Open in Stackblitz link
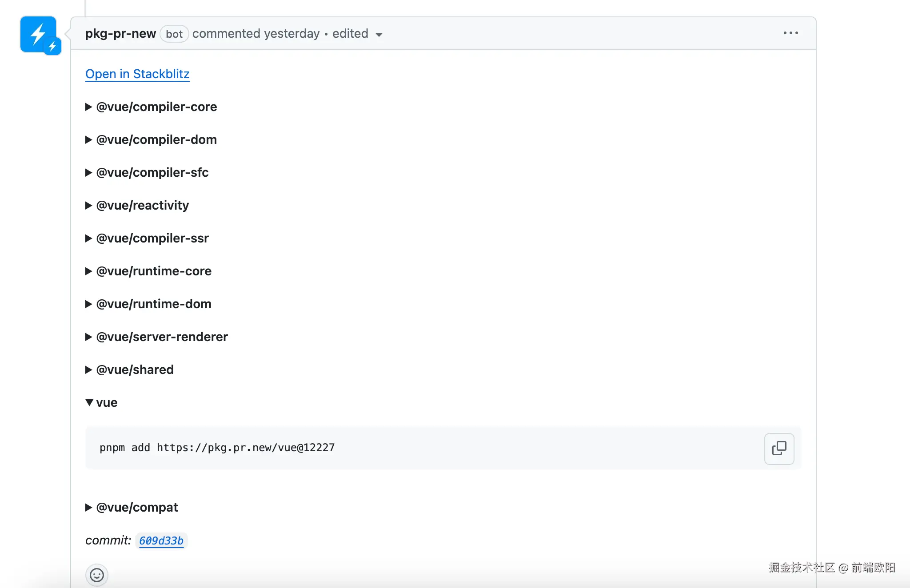 [137, 74]
